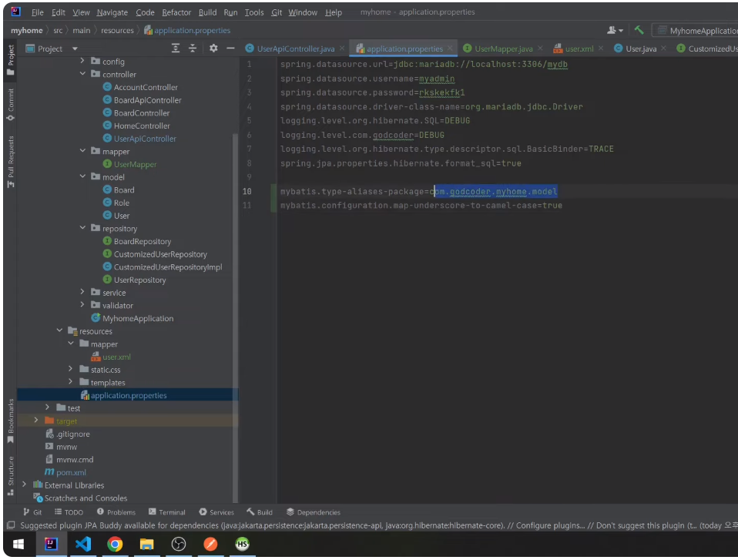Open the Navigate menu
This screenshot has width=738, height=560.
112,12
